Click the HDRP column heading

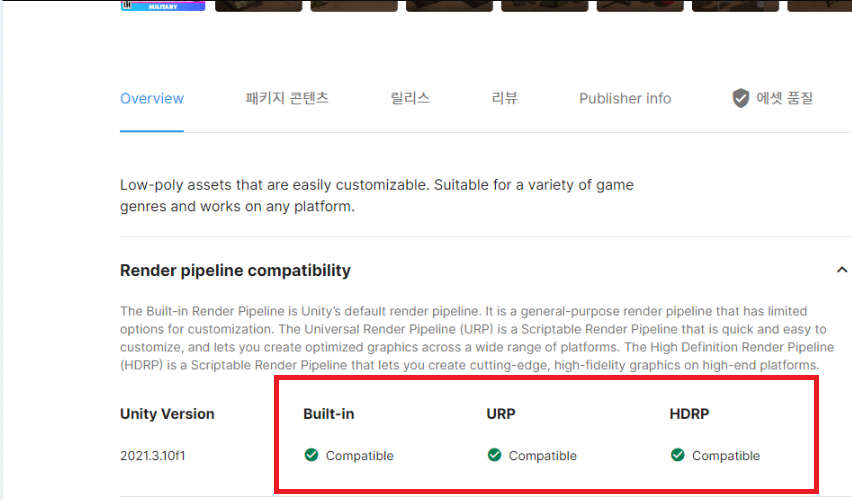pyautogui.click(x=689, y=414)
